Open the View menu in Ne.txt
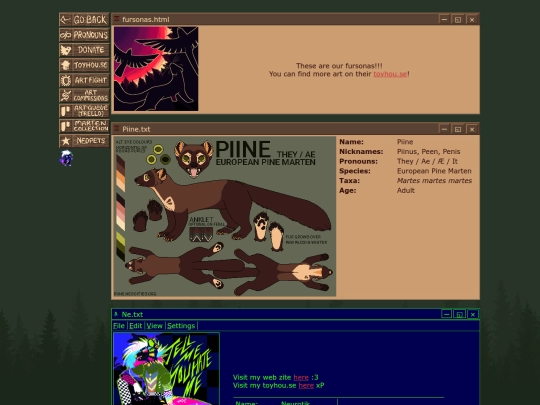This screenshot has width=540, height=405. click(x=154, y=326)
